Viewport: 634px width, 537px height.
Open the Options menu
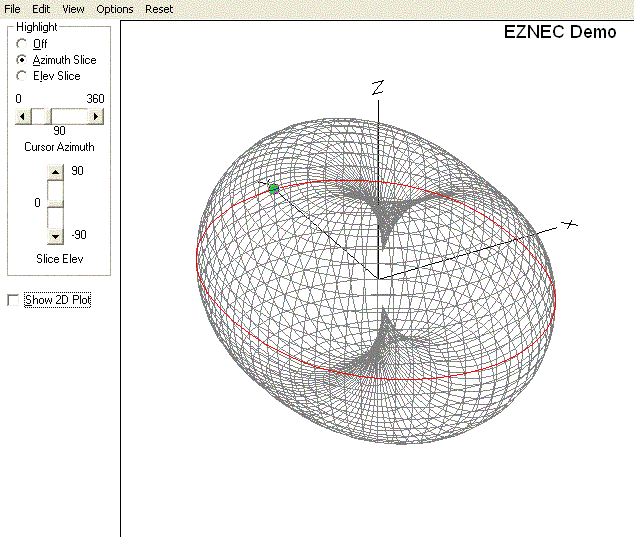[x=114, y=9]
